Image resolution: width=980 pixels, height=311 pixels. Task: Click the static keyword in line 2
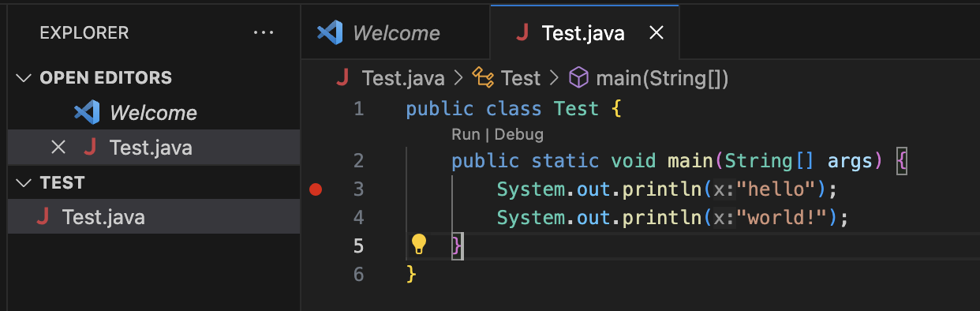click(565, 161)
